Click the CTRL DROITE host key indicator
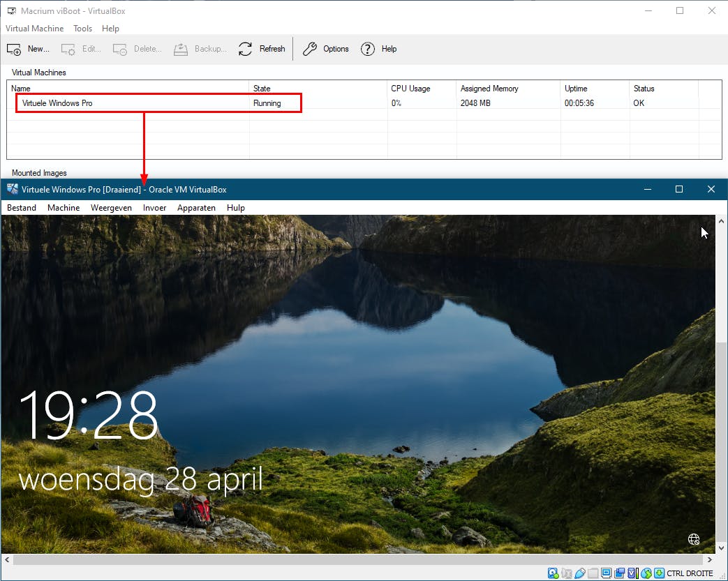Viewport: 728px width, 581px height. 690,573
